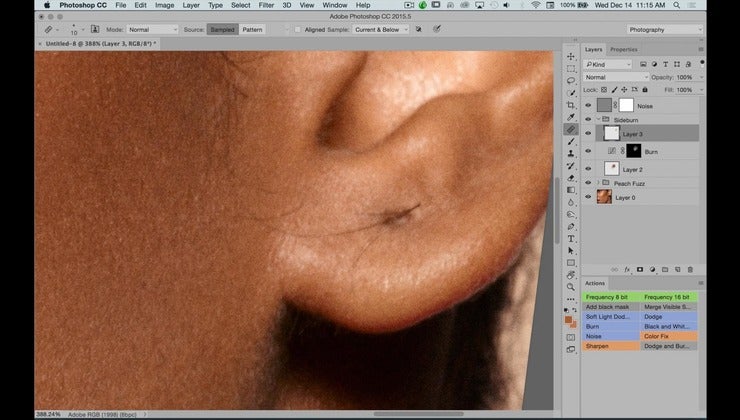Set Source to Pattern

[252, 29]
